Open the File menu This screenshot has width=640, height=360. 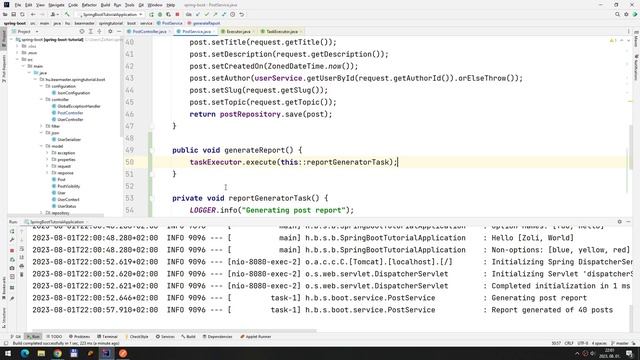tap(18, 5)
